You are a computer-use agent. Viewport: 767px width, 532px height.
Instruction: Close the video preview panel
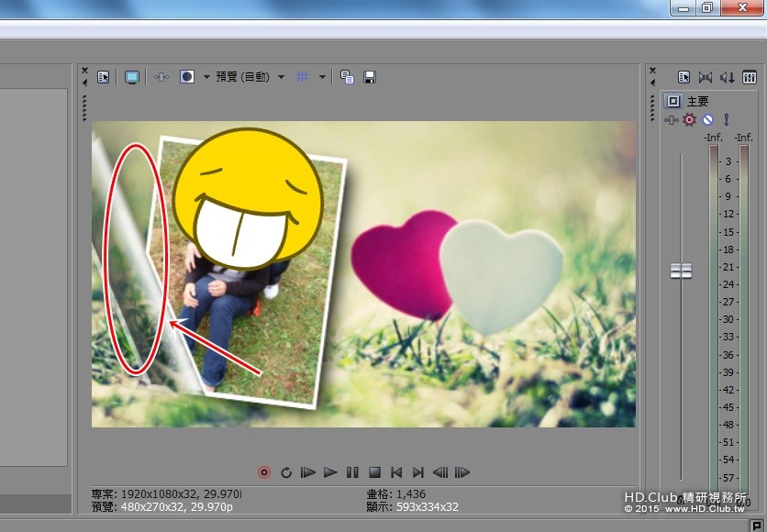coord(84,71)
